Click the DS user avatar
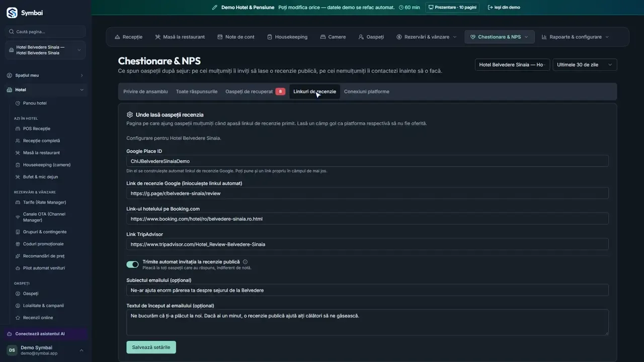Image resolution: width=644 pixels, height=362 pixels. tap(12, 350)
